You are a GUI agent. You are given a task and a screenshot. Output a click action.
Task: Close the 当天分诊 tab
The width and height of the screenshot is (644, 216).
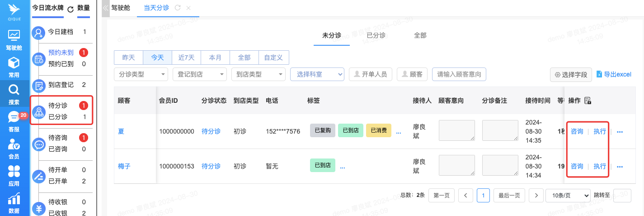pos(188,8)
